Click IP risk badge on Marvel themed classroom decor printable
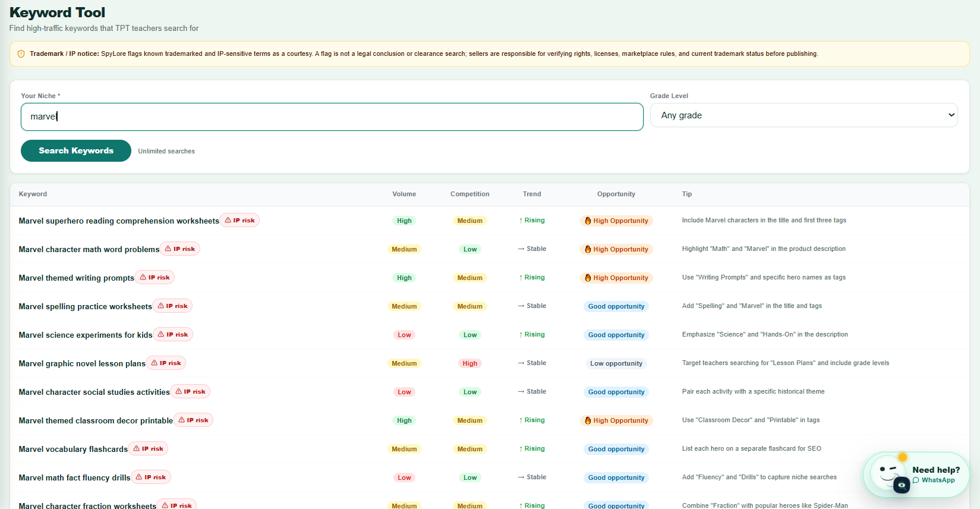Viewport: 980px width, 509px height. click(x=193, y=420)
